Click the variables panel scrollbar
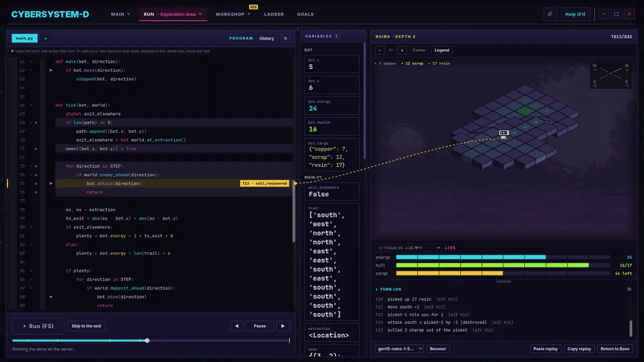This screenshot has height=362, width=644. [x=364, y=101]
